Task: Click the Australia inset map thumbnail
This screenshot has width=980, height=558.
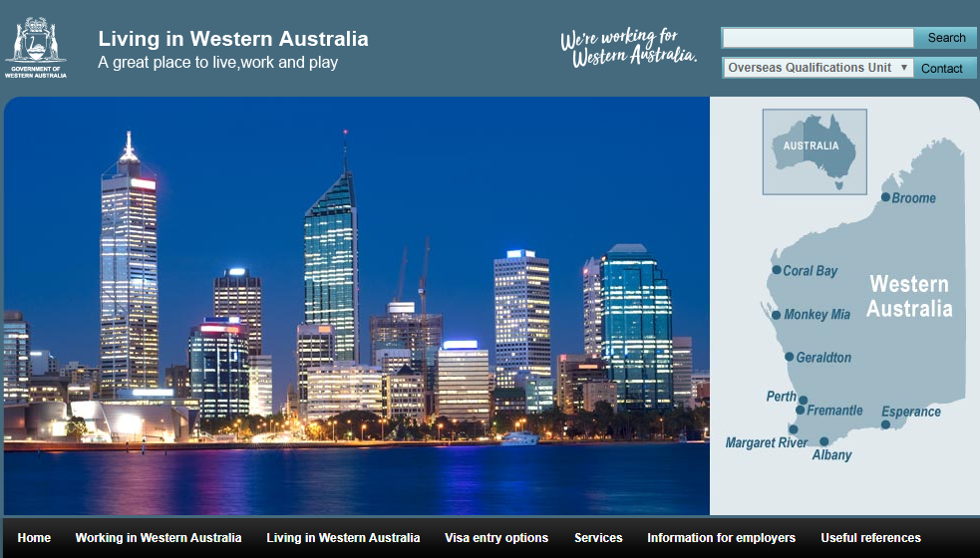Action: [x=815, y=151]
